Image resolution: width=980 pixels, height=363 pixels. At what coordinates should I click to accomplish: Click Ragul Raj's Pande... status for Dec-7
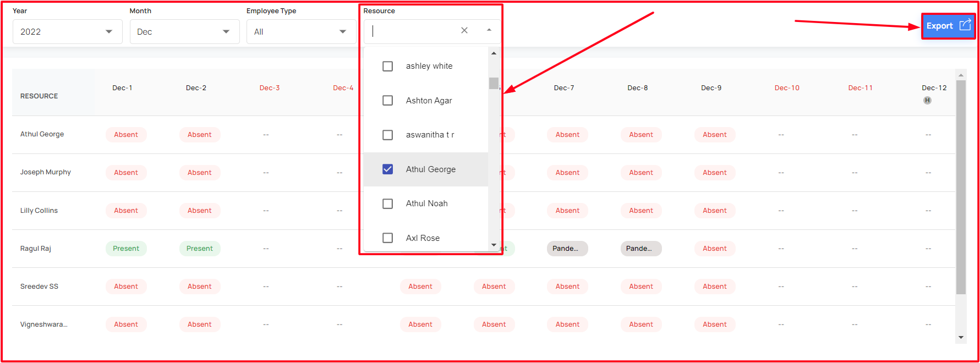567,249
